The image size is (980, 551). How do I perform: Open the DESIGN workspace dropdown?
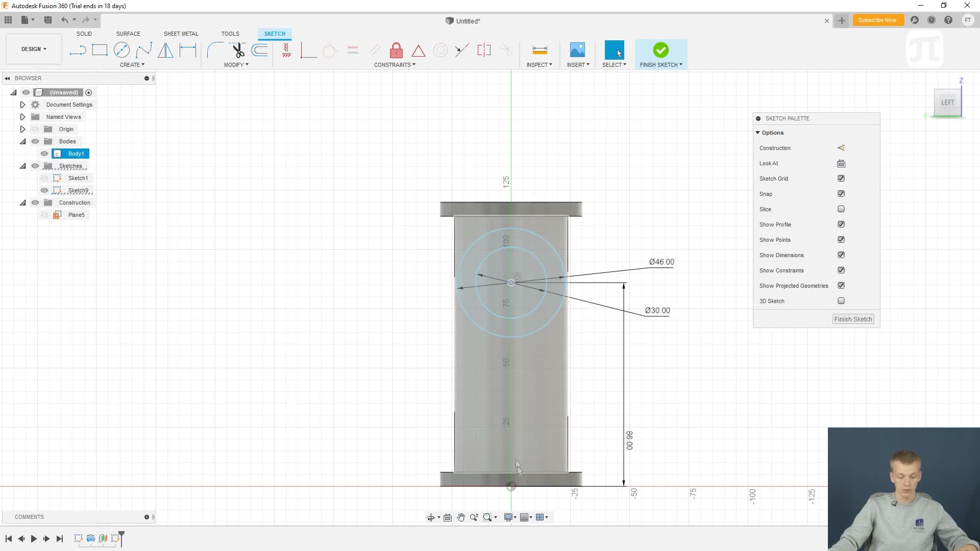click(x=34, y=49)
